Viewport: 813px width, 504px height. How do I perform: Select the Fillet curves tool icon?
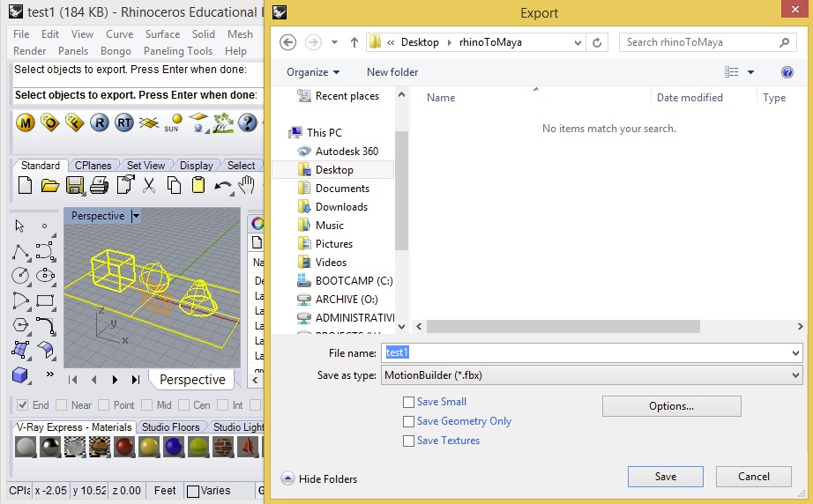point(45,326)
